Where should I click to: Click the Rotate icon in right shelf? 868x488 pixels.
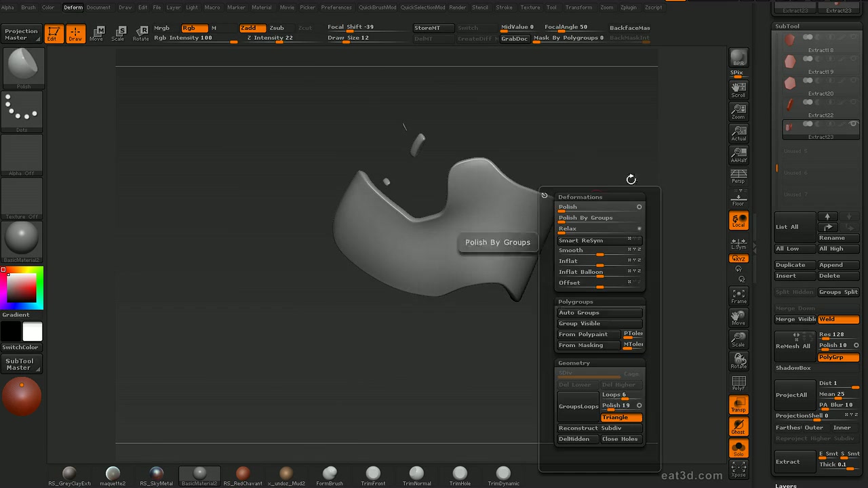pyautogui.click(x=738, y=361)
